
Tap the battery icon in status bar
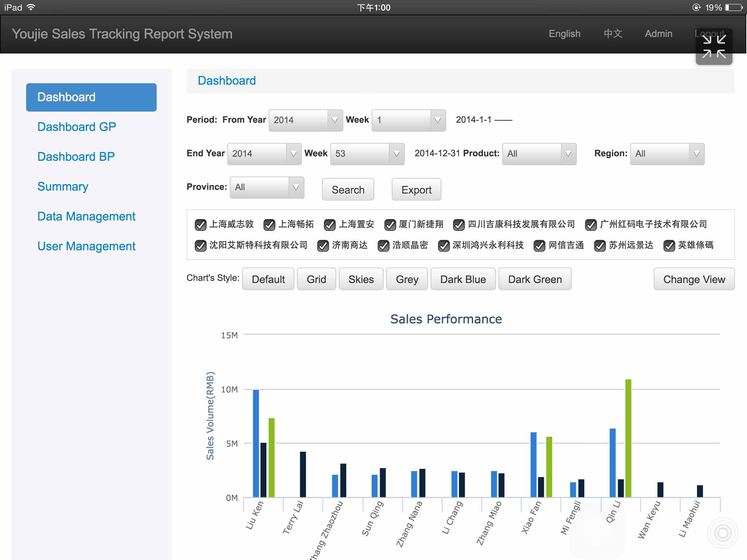click(734, 7)
